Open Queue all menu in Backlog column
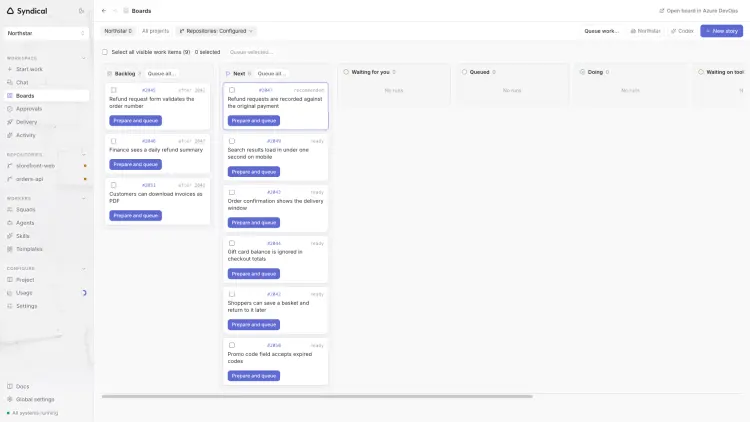 click(x=161, y=74)
